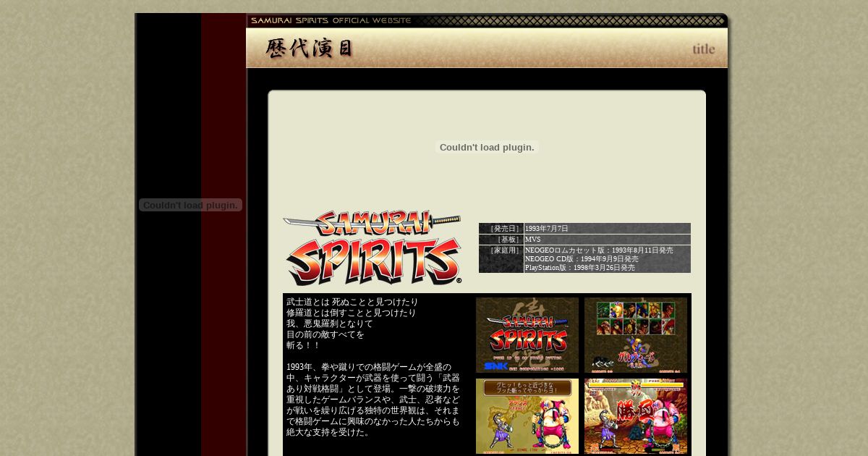Click the main panel 'Couldn't load plugin.' placeholder
Image resolution: width=868 pixels, height=456 pixels.
[x=487, y=147]
